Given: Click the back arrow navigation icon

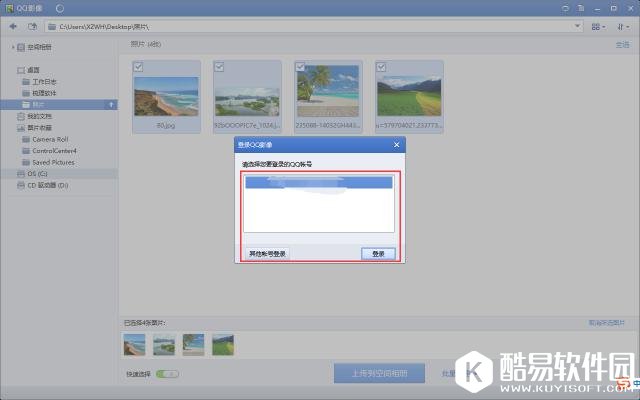Looking at the screenshot, I should [x=14, y=26].
